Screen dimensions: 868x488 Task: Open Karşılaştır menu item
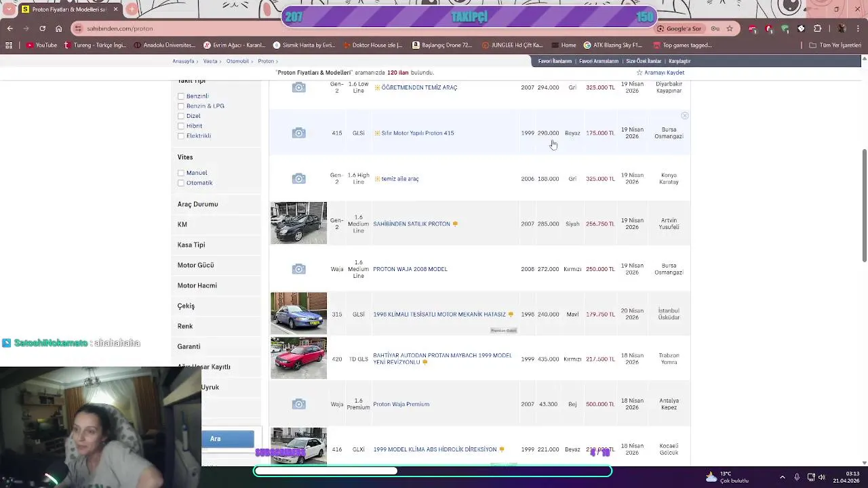click(679, 61)
